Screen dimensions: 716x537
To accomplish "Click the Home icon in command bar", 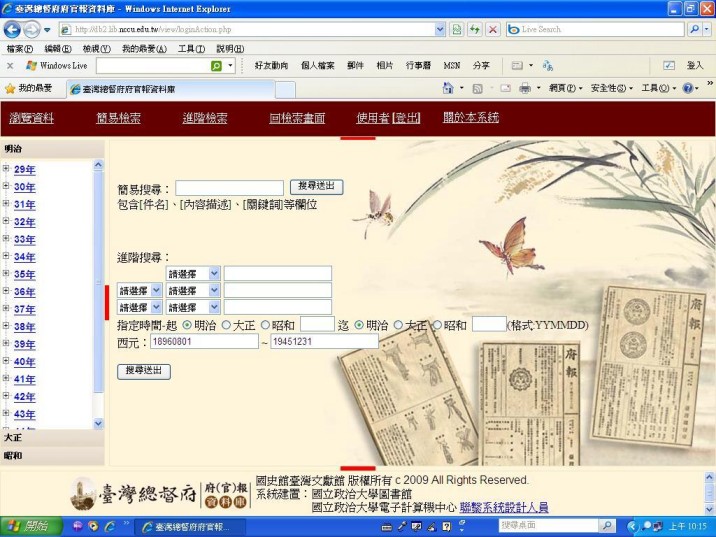I will [448, 88].
